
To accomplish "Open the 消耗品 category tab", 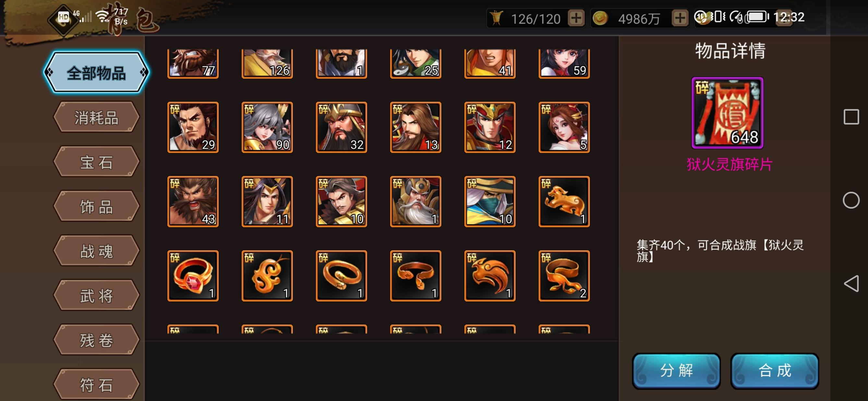I will [96, 117].
